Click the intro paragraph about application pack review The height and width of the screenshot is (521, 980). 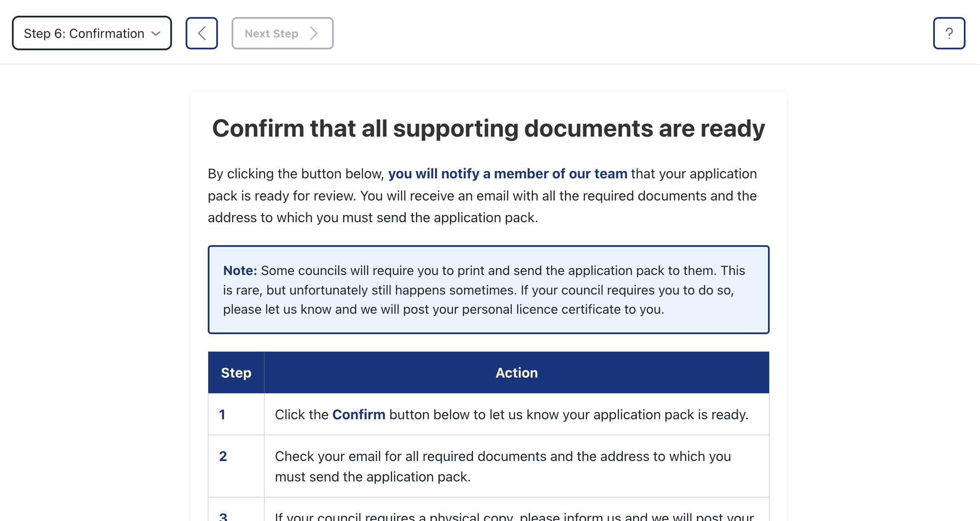482,195
